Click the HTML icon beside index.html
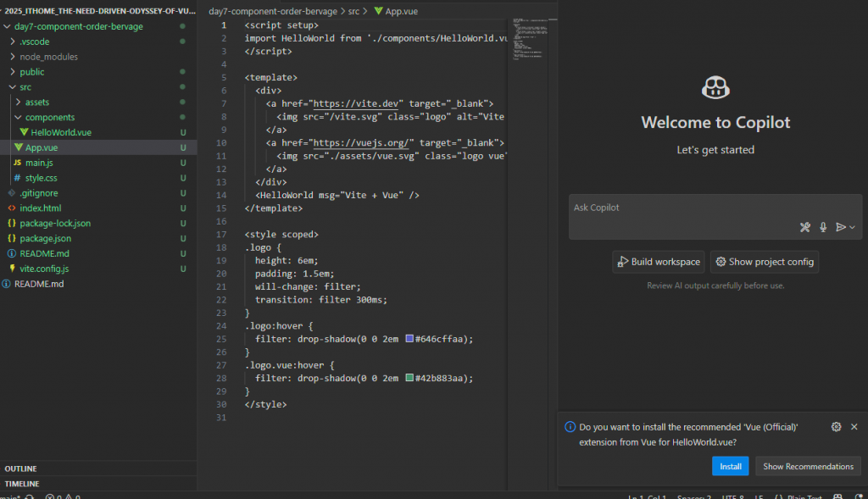868x499 pixels. tap(12, 208)
